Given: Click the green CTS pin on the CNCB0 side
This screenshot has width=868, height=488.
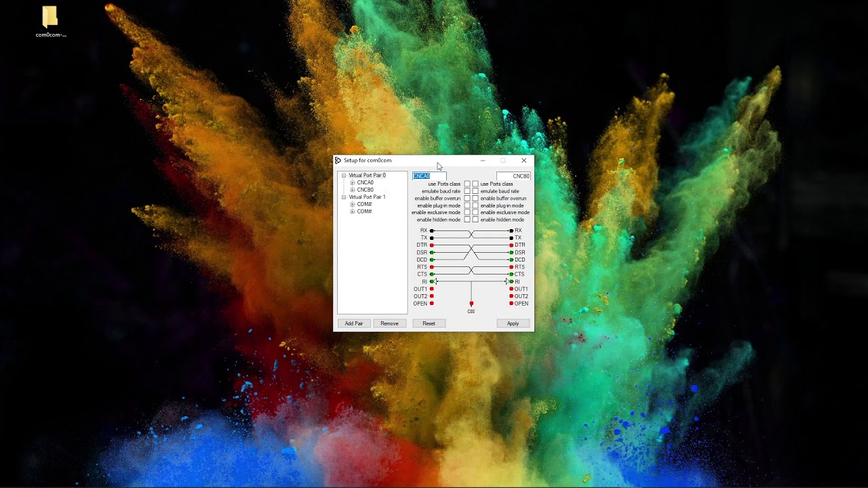Looking at the screenshot, I should coord(511,274).
